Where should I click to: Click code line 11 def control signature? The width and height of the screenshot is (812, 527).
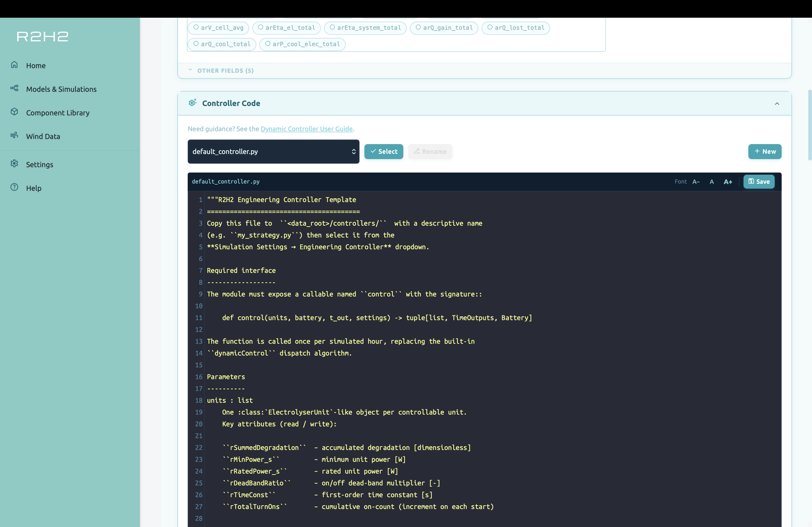coord(377,318)
